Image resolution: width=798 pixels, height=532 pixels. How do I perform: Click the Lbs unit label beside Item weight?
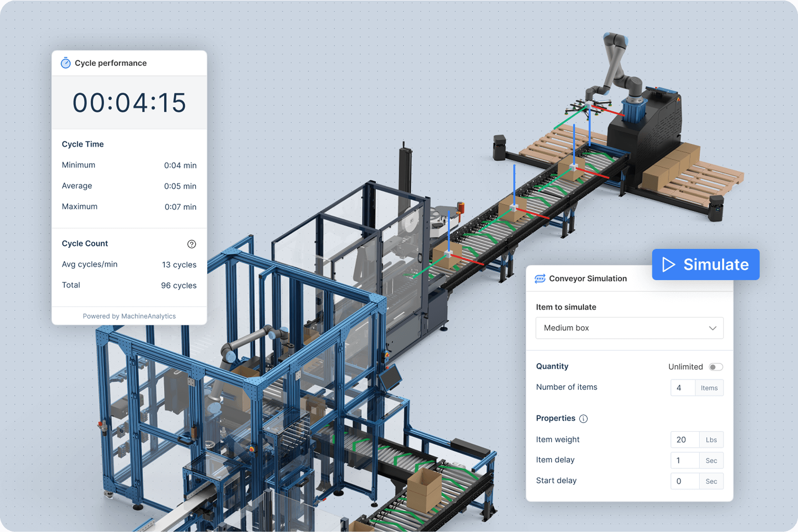(711, 439)
